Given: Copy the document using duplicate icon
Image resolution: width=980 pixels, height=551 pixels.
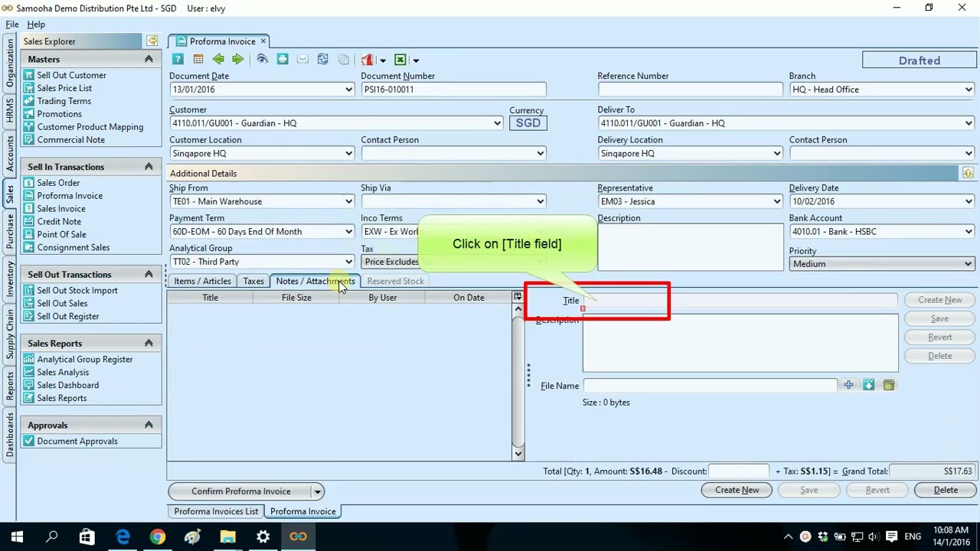Looking at the screenshot, I should [x=343, y=60].
